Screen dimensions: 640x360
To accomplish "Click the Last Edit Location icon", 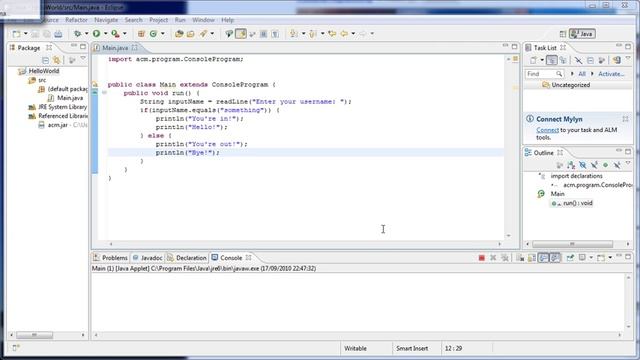I will 332,34.
